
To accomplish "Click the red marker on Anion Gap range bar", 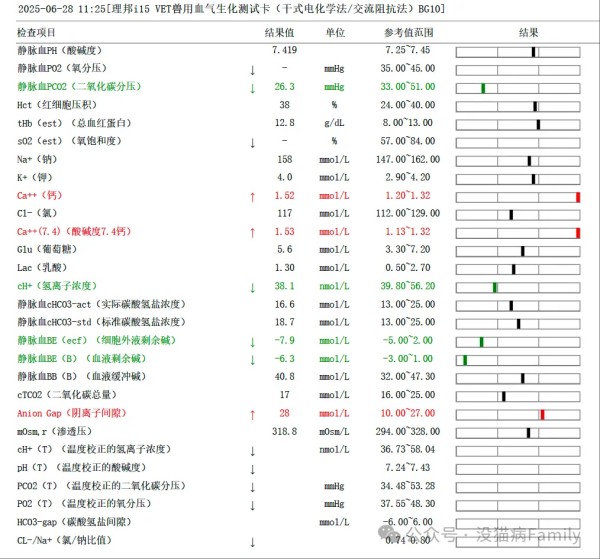I will (x=542, y=415).
